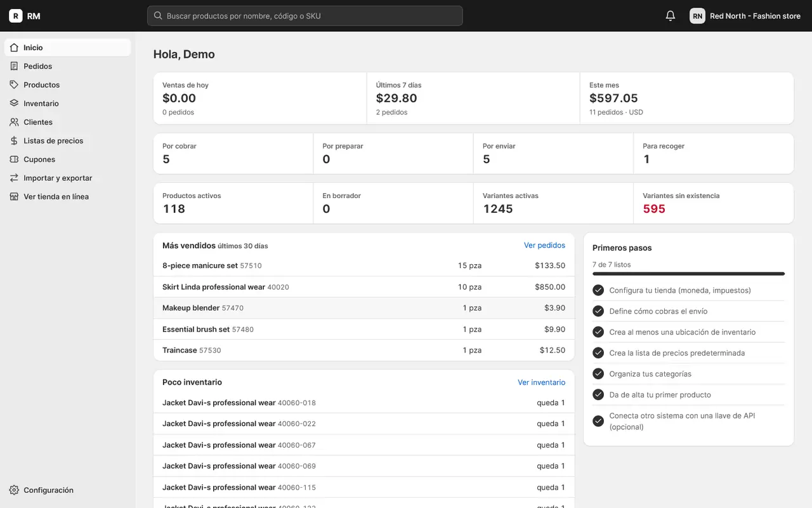The image size is (812, 508).
Task: Select the low stock item 40060-067
Action: tap(364, 445)
